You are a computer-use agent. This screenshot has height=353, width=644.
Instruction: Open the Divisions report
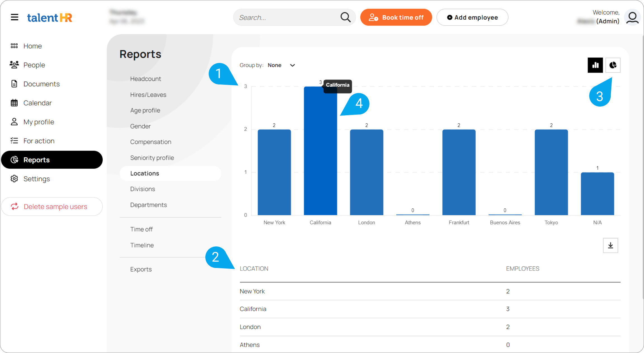[x=143, y=189]
